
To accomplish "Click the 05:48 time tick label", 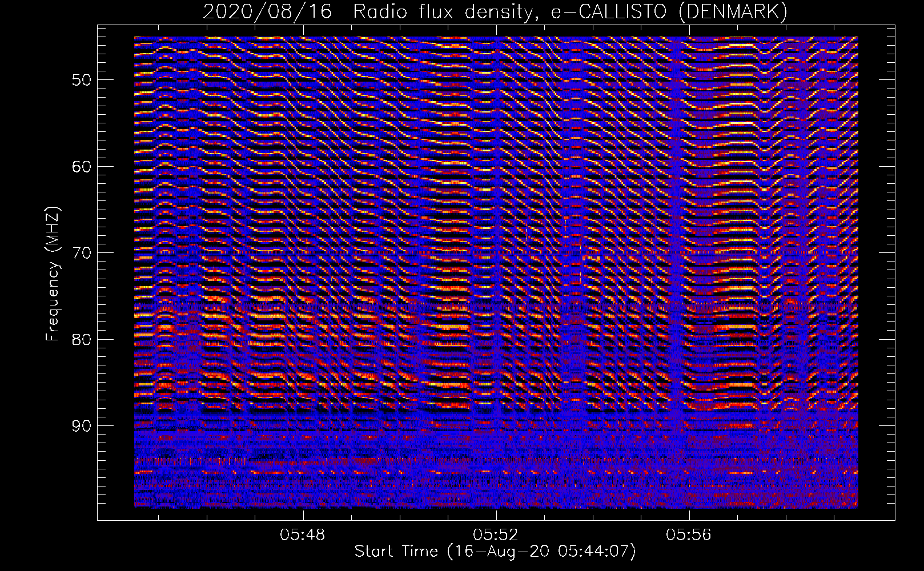I will 302,534.
